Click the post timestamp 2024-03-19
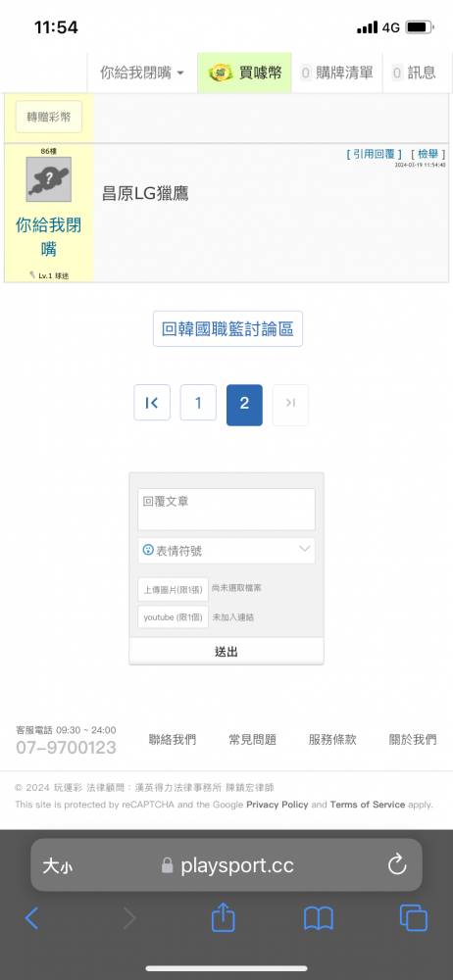 (x=420, y=165)
